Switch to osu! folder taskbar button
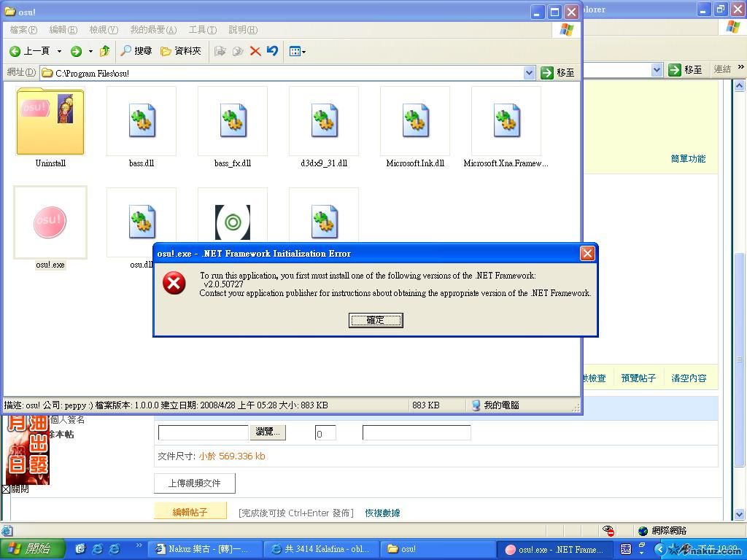Image resolution: width=747 pixels, height=560 pixels. (x=438, y=550)
